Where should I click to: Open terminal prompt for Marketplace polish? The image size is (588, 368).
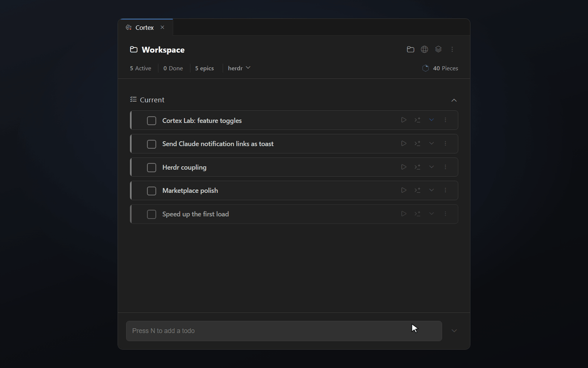417,190
